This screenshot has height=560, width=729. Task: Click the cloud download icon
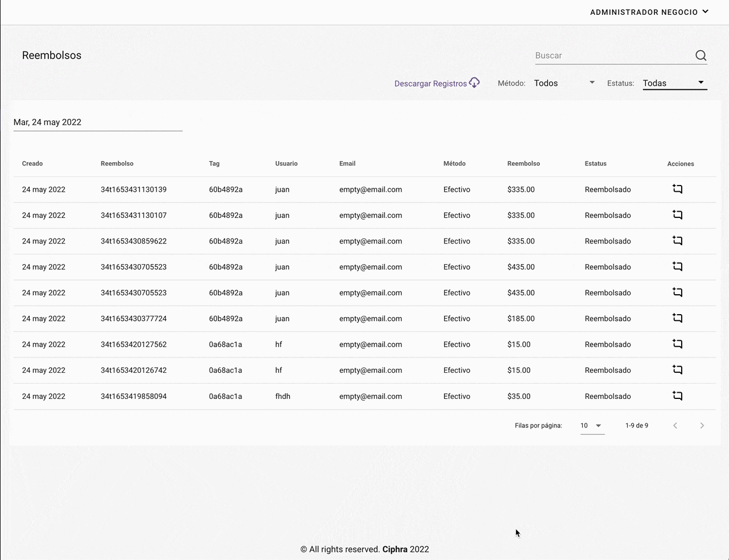(x=474, y=83)
